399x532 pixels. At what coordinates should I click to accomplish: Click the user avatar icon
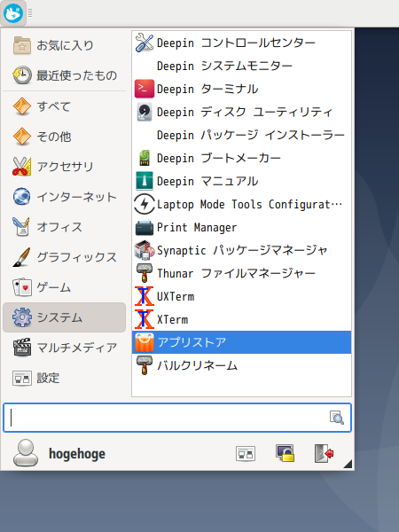[x=26, y=453]
